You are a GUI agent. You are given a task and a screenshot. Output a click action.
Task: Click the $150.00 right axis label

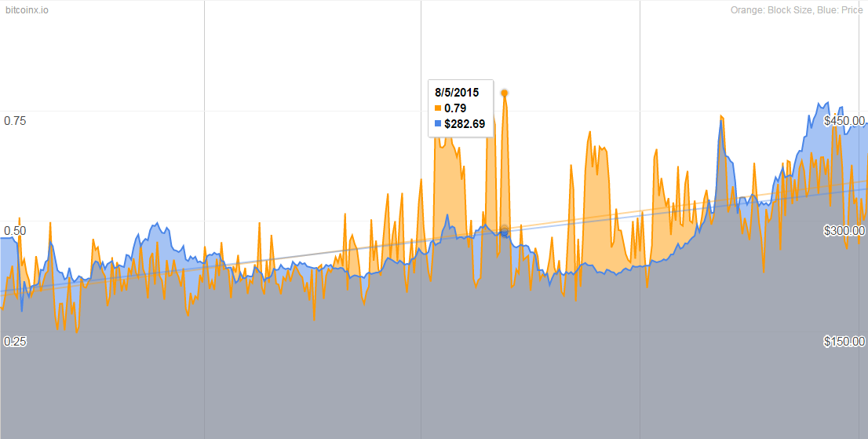click(x=844, y=342)
